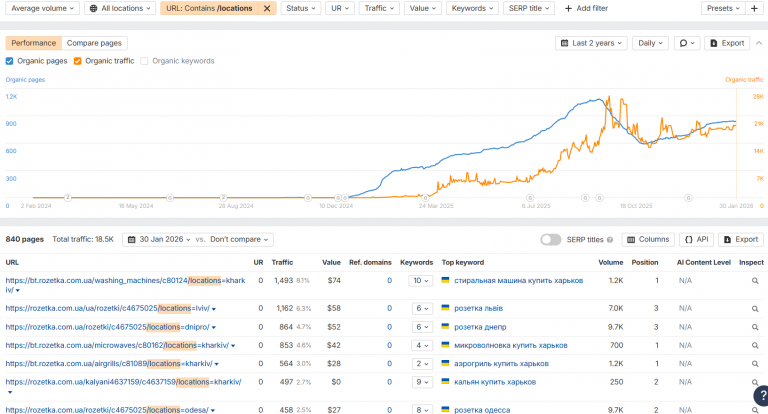
Task: Inspect the rozetki lviv page row
Action: coord(755,309)
